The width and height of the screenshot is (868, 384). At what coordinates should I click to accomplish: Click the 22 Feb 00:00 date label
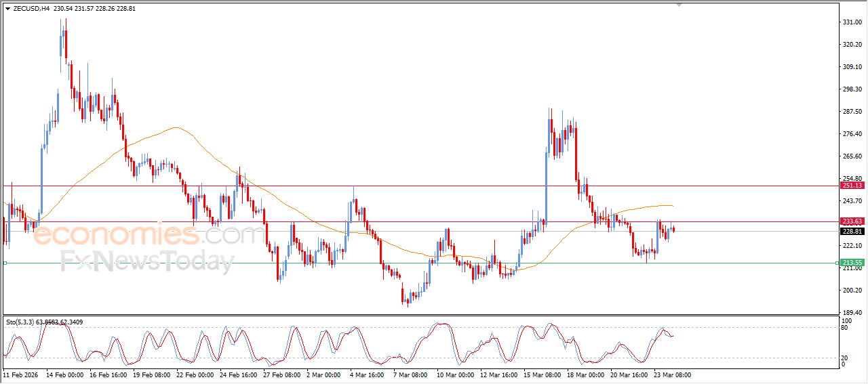coord(195,375)
